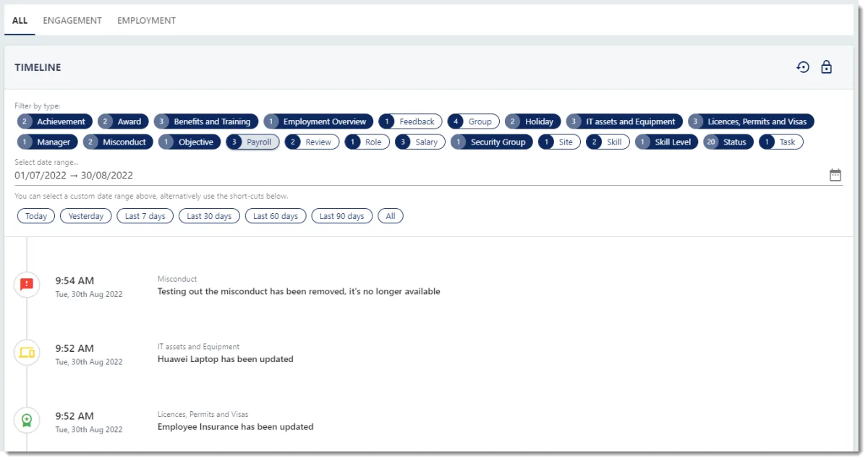Select the Last 60 days shortcut
Viewport: 868px width, 461px height.
tap(276, 215)
